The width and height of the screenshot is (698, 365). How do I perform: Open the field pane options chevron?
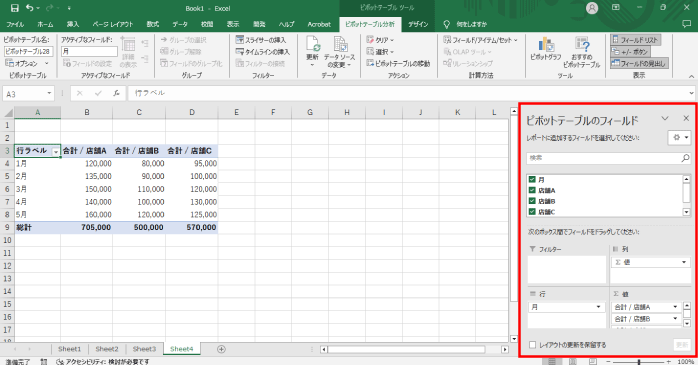pos(665,118)
